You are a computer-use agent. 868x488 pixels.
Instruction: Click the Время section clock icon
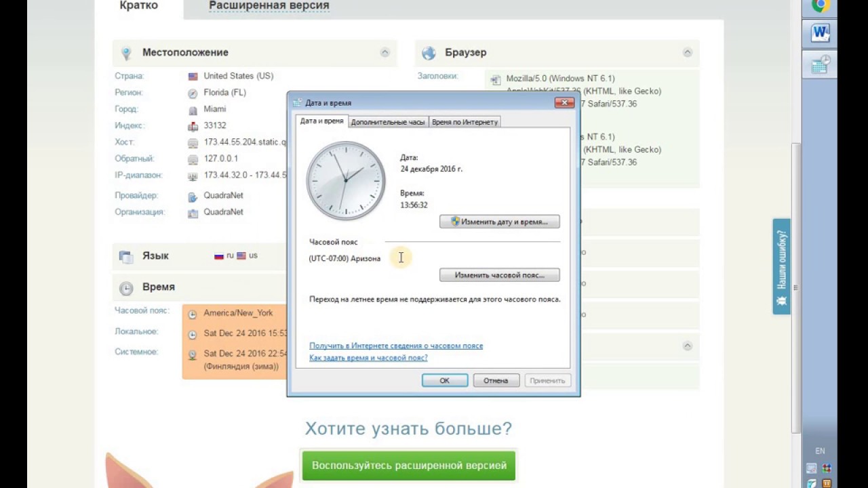[x=126, y=288]
